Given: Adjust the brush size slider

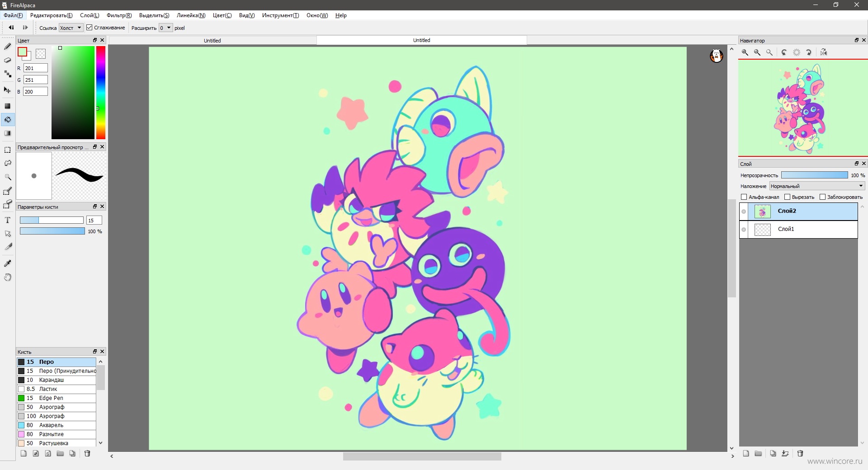Looking at the screenshot, I should click(52, 220).
